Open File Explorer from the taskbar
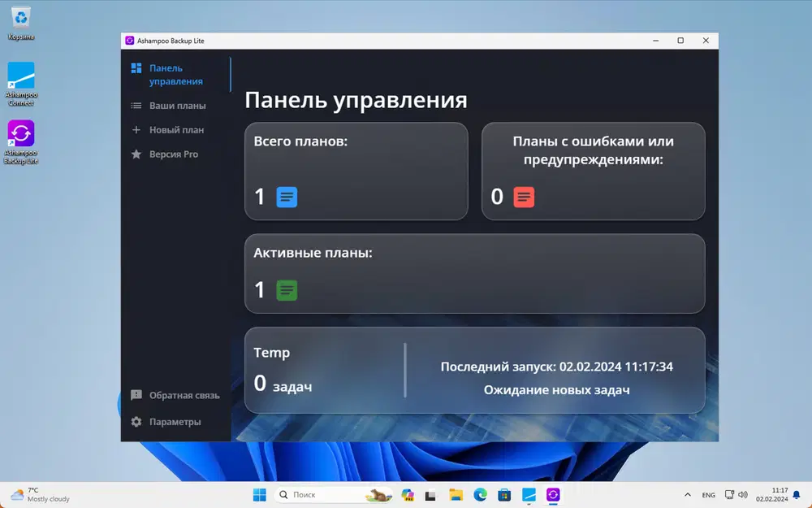 pyautogui.click(x=456, y=495)
